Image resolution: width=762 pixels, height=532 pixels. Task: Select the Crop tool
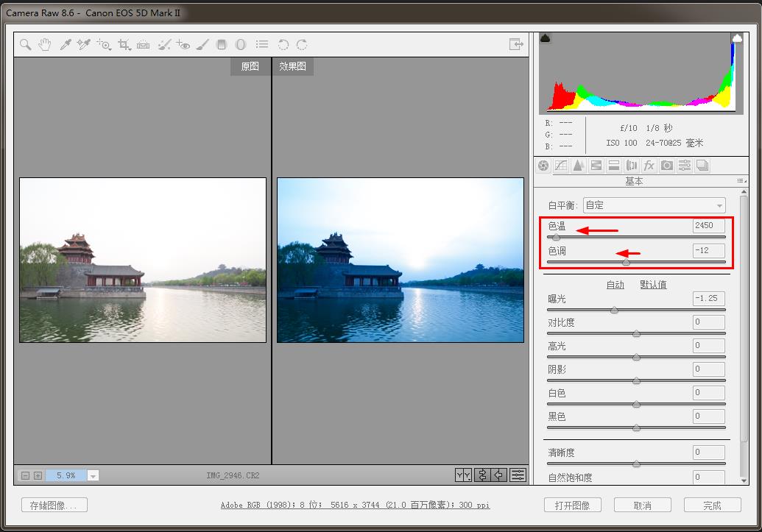[x=124, y=45]
